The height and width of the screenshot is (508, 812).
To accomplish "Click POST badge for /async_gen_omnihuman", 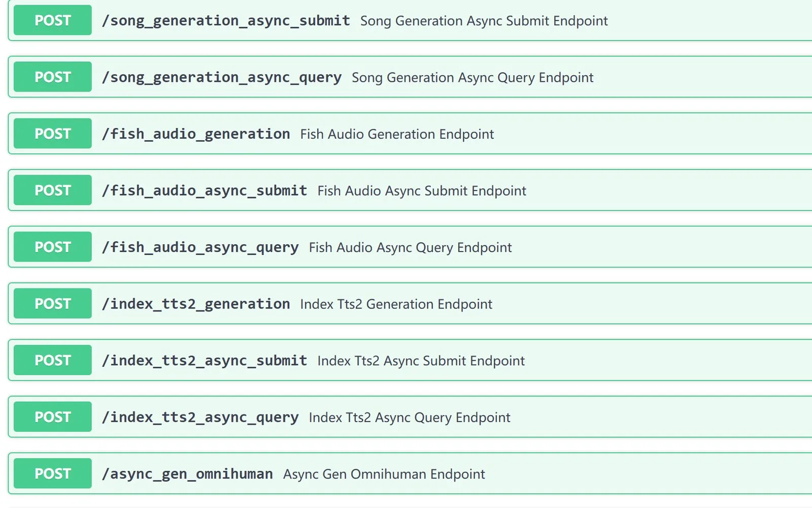I will (53, 473).
